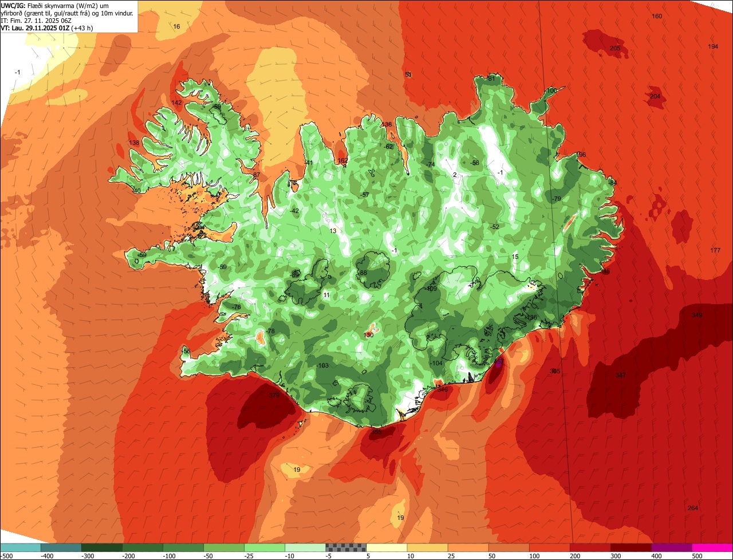Image resolution: width=733 pixels, height=560 pixels.
Task: Click the 'IT: Fim. 27. 11. 2025 06Z' line
Action: point(35,20)
